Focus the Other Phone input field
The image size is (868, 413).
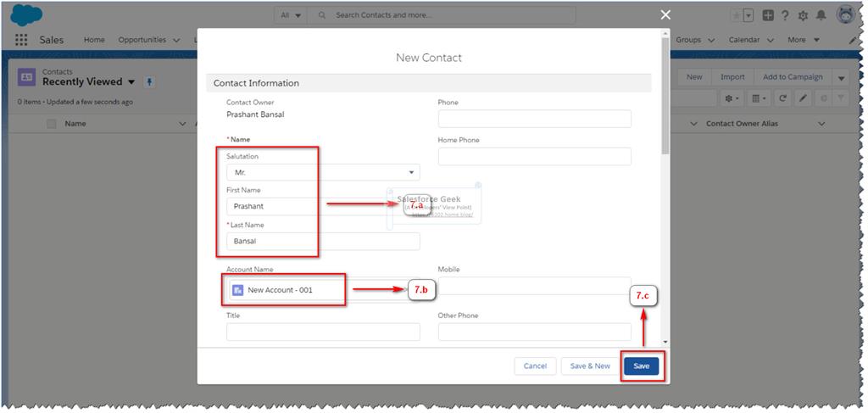click(535, 332)
